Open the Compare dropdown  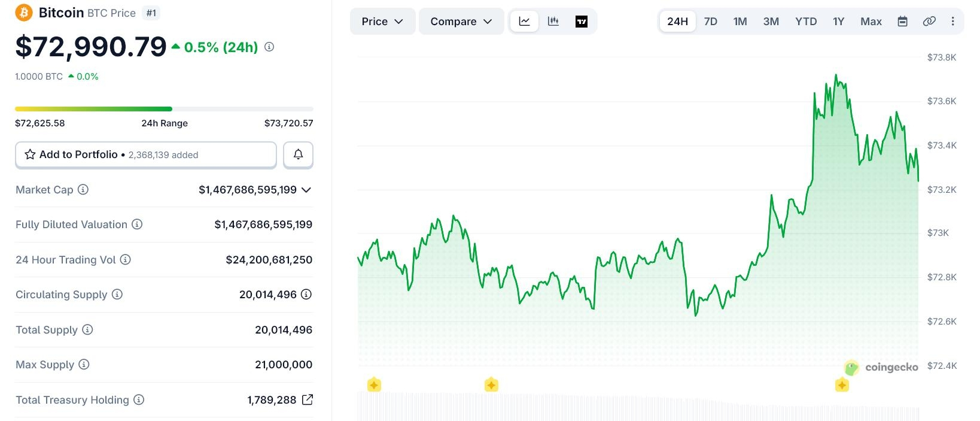(461, 22)
